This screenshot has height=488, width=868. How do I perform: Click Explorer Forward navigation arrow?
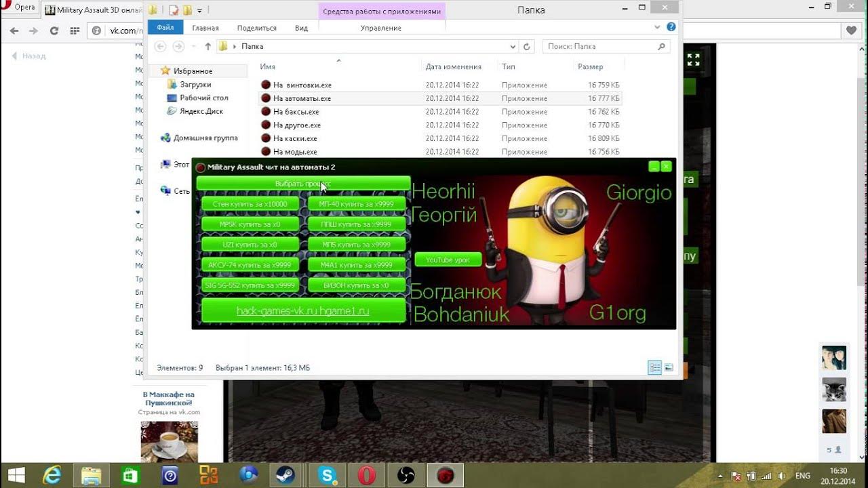point(178,46)
